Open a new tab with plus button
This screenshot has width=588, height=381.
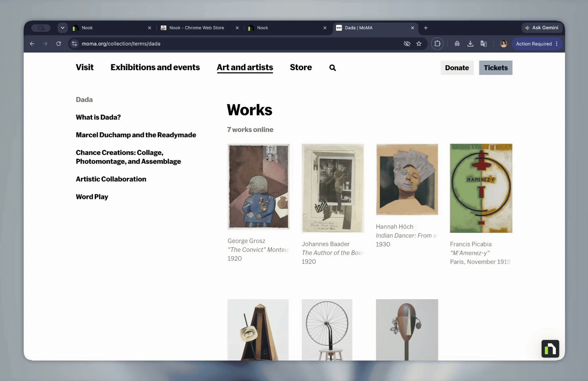coord(426,28)
